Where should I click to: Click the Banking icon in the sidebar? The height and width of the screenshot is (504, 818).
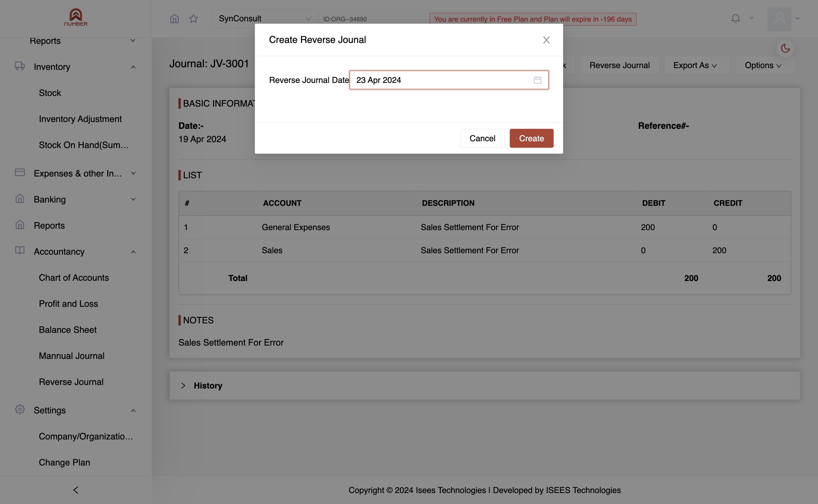pos(20,199)
